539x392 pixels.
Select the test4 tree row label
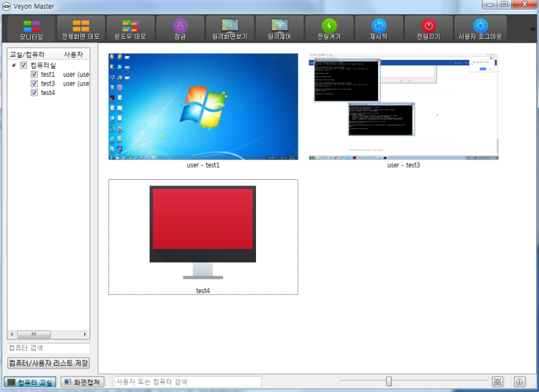48,93
